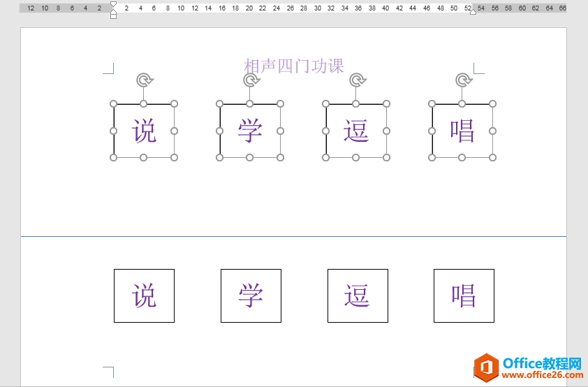Click right-middle sizing handle of selected 说 box
Screen dimensions: 588x387
[x=174, y=131]
